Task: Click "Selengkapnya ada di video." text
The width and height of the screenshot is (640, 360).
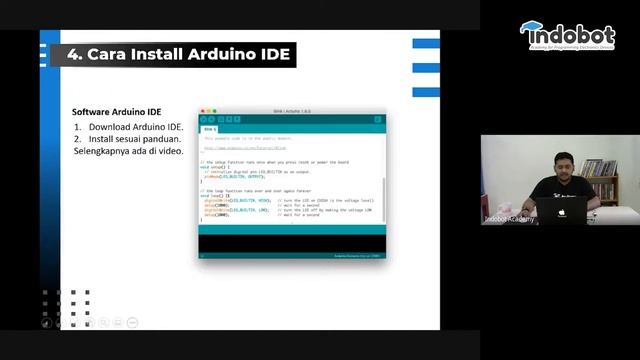Action: click(x=129, y=151)
